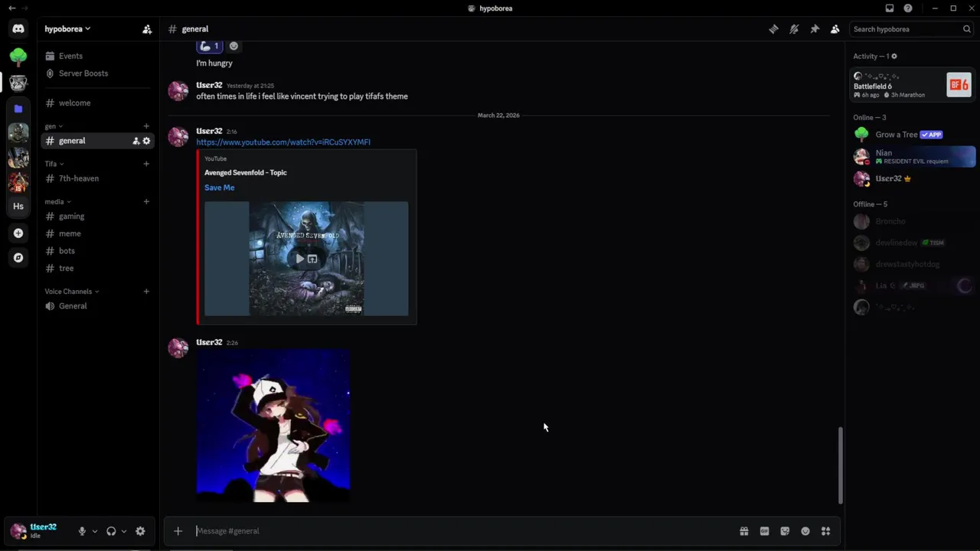Open Battlefield 6 activity card
This screenshot has width=980, height=551.
(912, 84)
